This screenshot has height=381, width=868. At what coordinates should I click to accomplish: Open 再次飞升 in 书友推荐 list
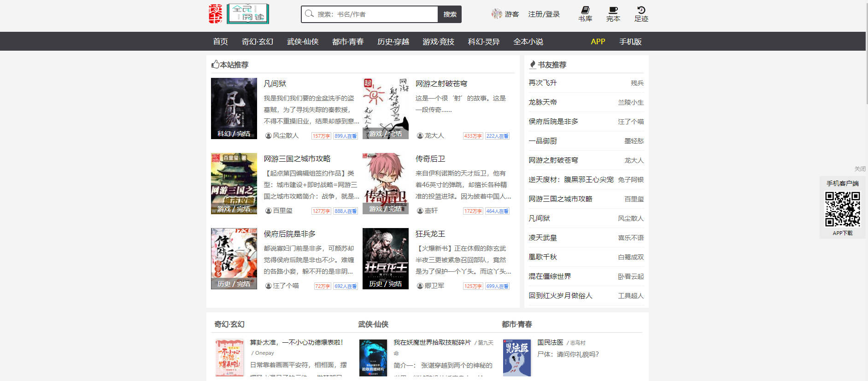[x=542, y=83]
